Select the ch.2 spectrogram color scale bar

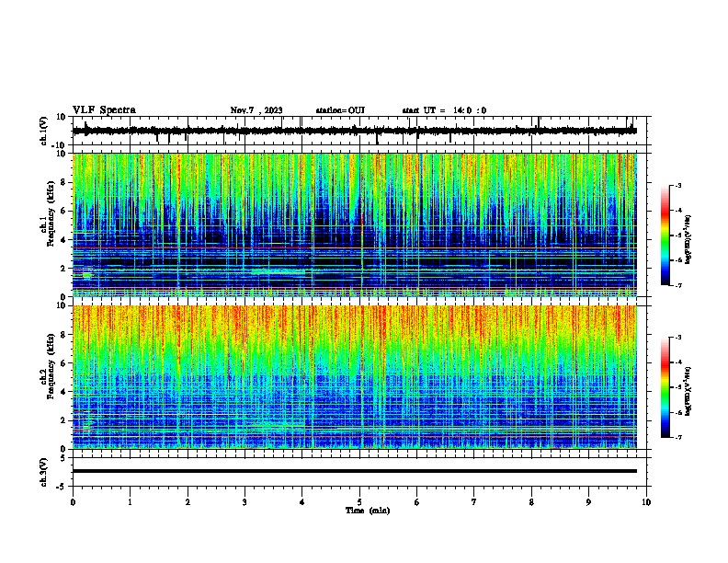pos(665,387)
